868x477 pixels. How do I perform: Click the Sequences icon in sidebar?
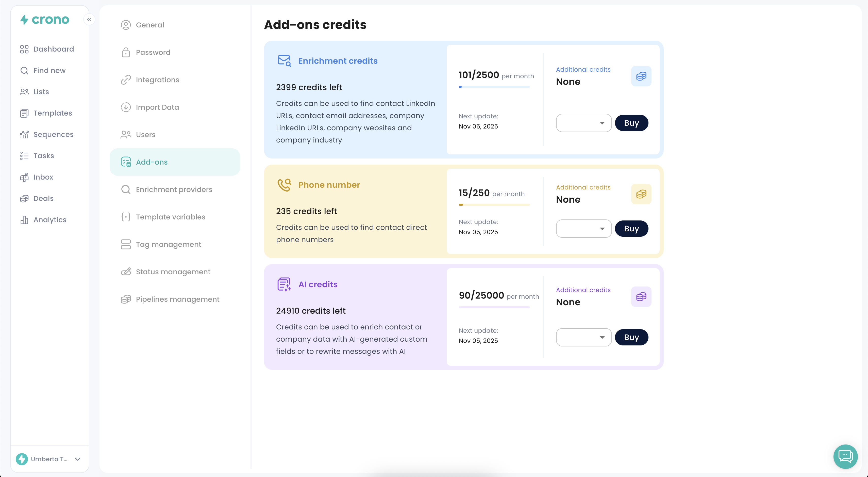click(24, 135)
